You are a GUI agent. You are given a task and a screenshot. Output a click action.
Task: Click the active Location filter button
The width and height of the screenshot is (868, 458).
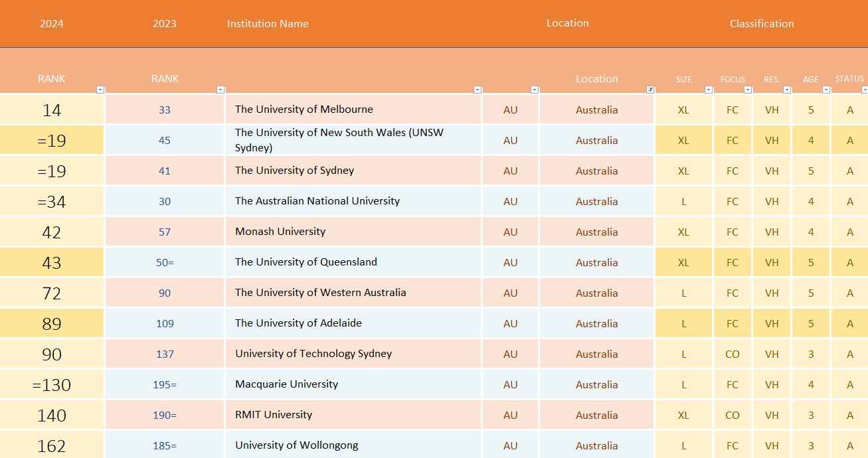pos(650,90)
